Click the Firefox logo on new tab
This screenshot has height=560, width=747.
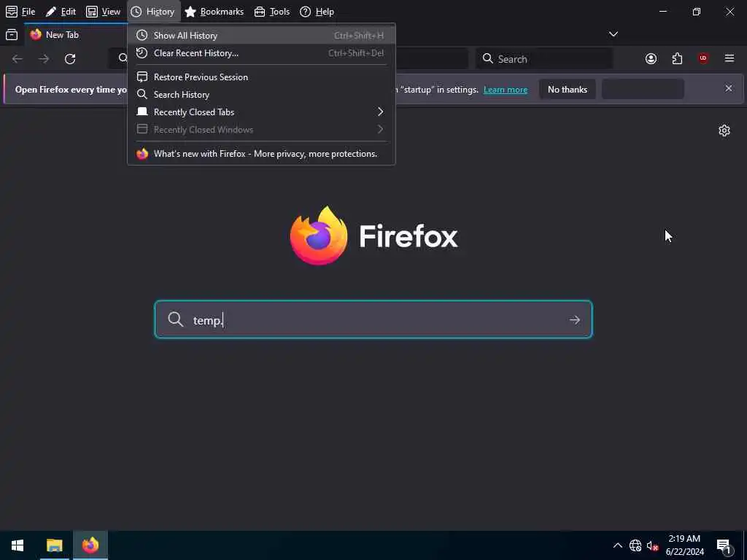tap(319, 236)
